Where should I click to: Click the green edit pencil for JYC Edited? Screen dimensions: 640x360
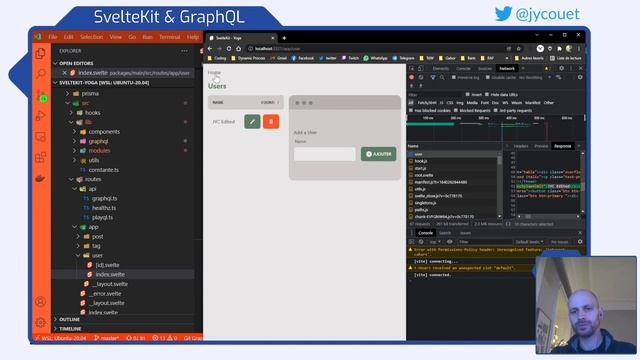pos(252,122)
